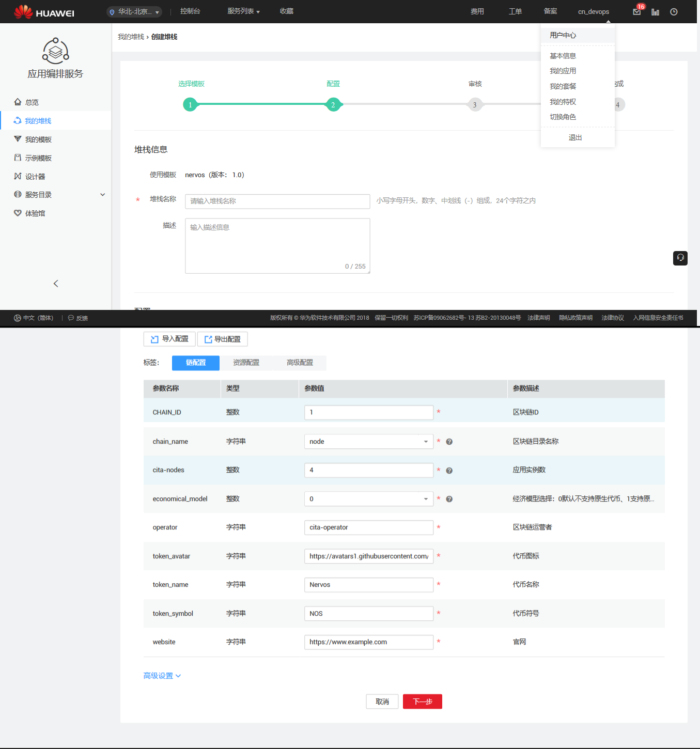700x749 pixels.
Task: Open the 备案 menu item
Action: click(551, 11)
